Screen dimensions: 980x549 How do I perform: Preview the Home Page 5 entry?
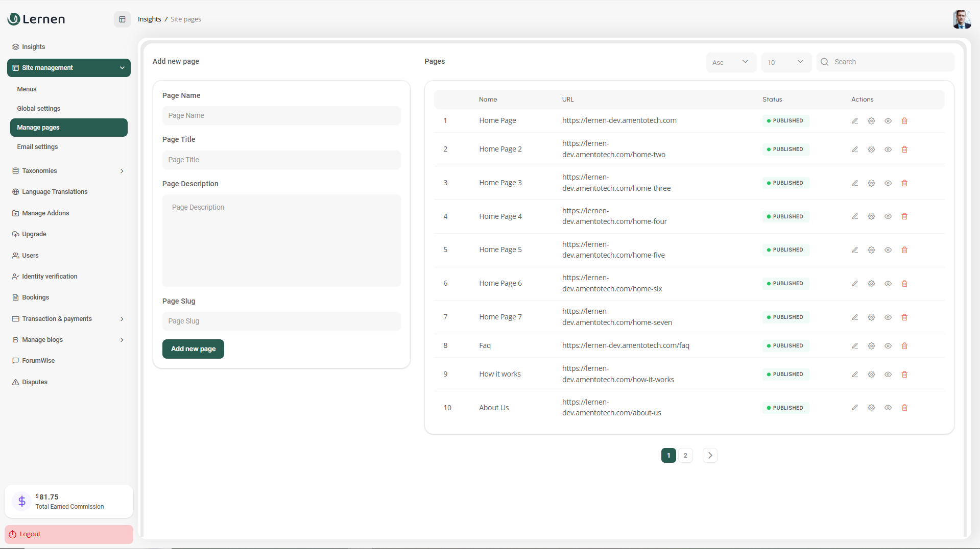[888, 250]
